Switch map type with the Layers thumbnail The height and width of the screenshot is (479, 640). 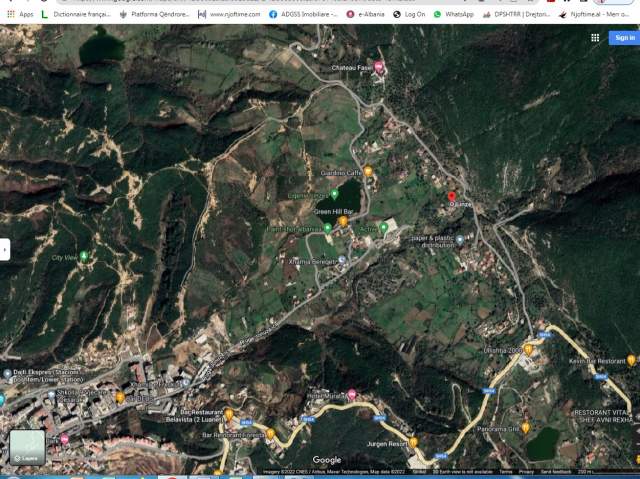[27, 448]
